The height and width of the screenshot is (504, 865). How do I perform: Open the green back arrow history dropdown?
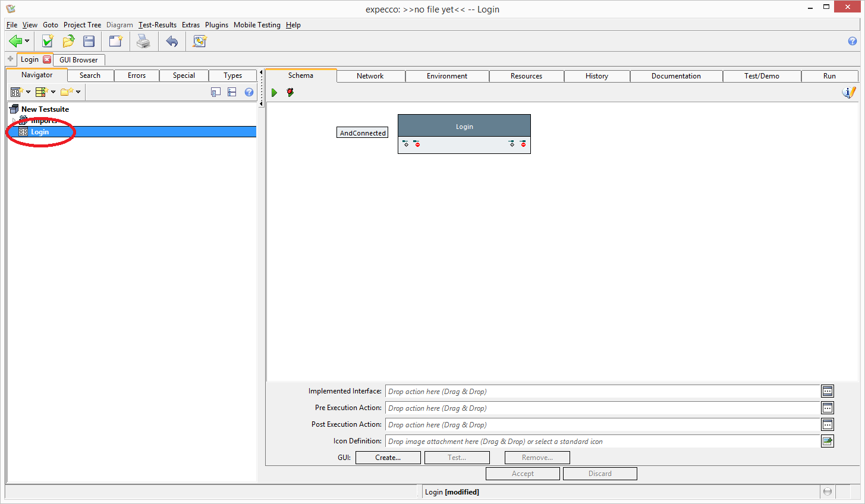point(27,41)
